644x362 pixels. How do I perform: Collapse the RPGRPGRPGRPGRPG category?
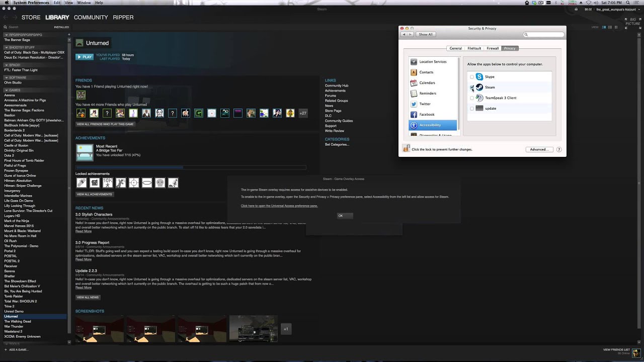click(x=6, y=35)
